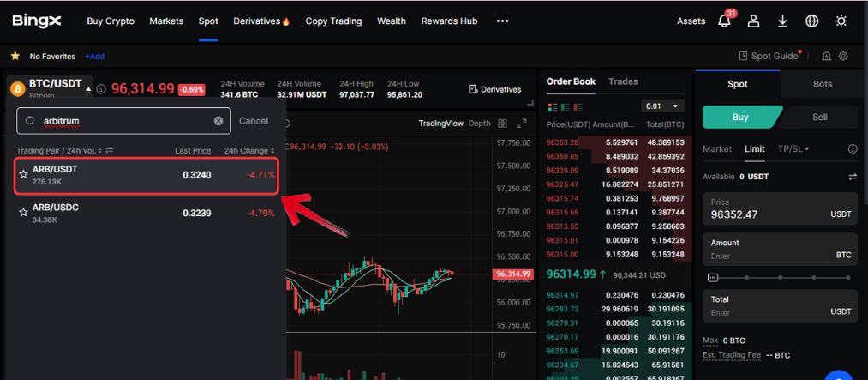Image resolution: width=868 pixels, height=380 pixels.
Task: Click the BingX logo
Action: point(37,21)
